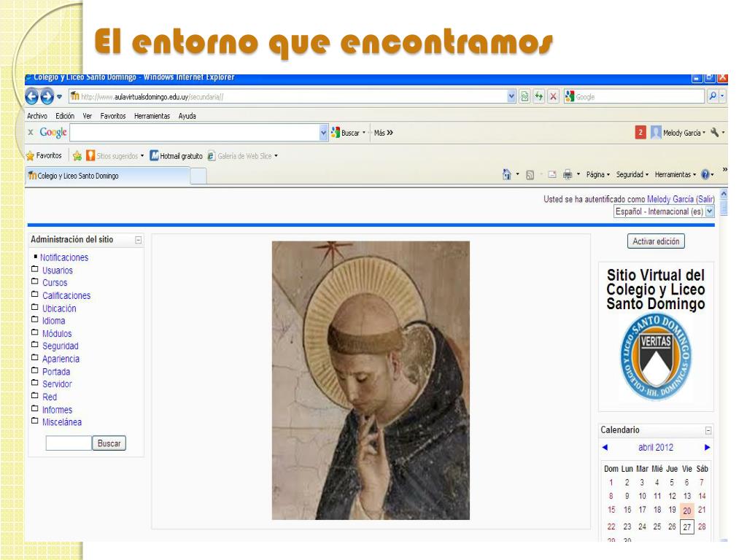747x560 pixels.
Task: Open the Herramientas command bar menu
Action: (675, 175)
